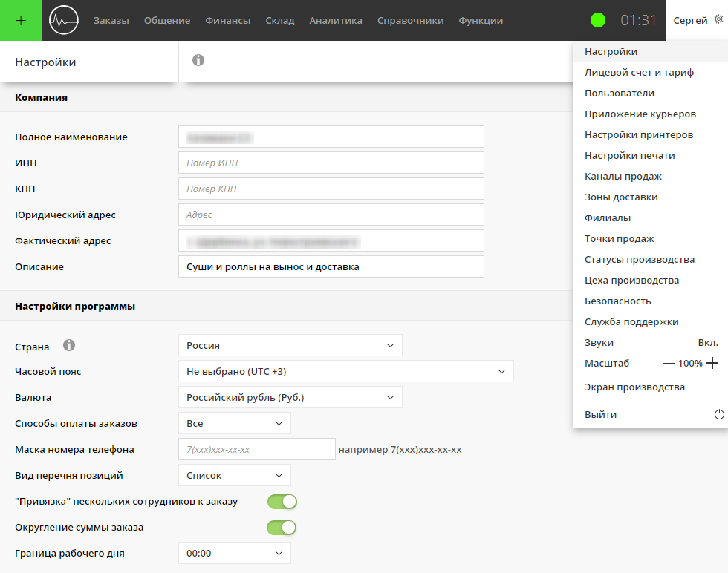
Task: Open the Страна country dropdown
Action: click(290, 345)
